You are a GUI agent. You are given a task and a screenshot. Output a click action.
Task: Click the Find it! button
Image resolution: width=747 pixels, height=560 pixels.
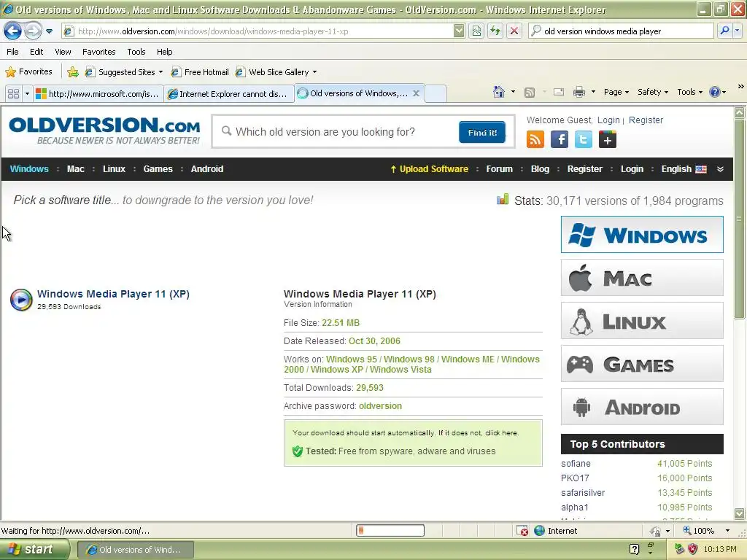(482, 133)
